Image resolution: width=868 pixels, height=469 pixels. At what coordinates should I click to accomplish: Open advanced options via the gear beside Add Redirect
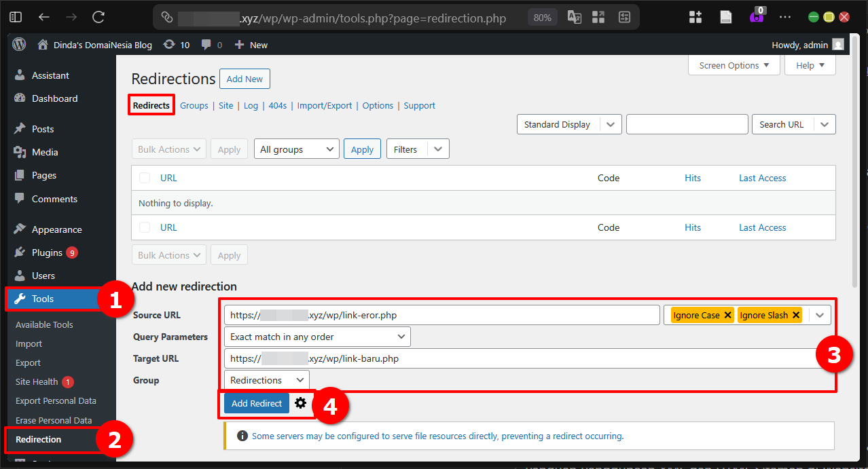pyautogui.click(x=301, y=402)
